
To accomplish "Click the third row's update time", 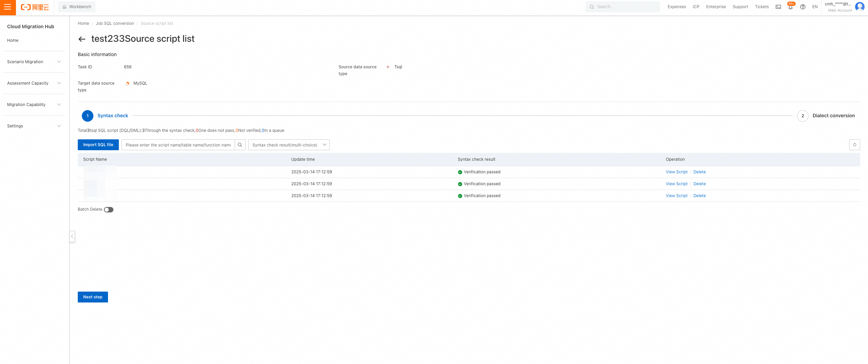I will click(311, 196).
